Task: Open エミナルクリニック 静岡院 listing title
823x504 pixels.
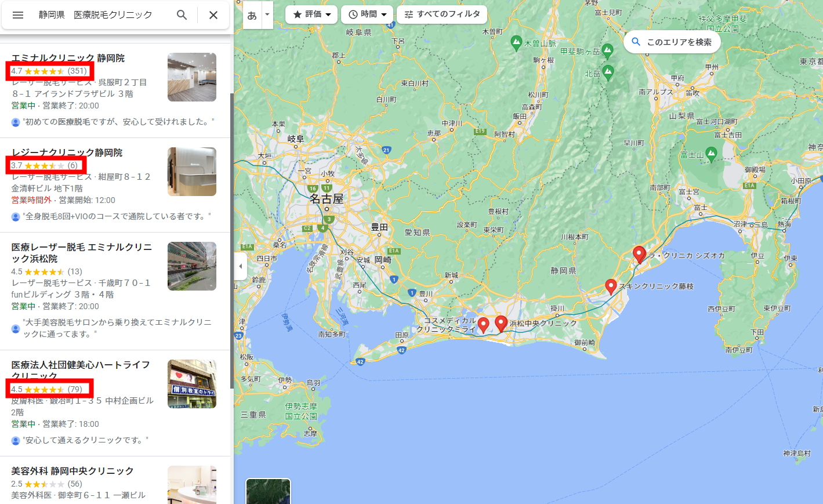Action: [68, 58]
